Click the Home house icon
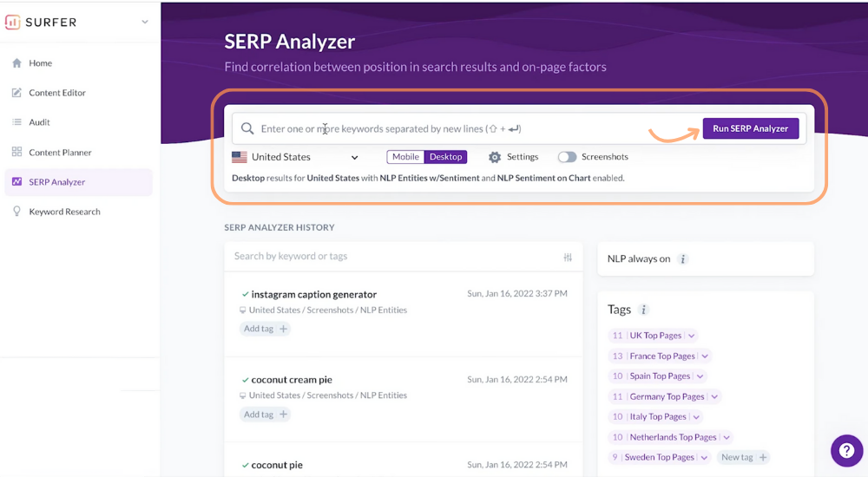Viewport: 868px width, 477px height. click(16, 63)
